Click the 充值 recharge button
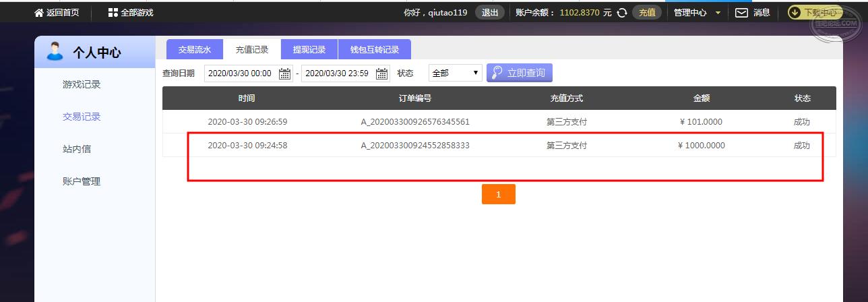 (647, 12)
